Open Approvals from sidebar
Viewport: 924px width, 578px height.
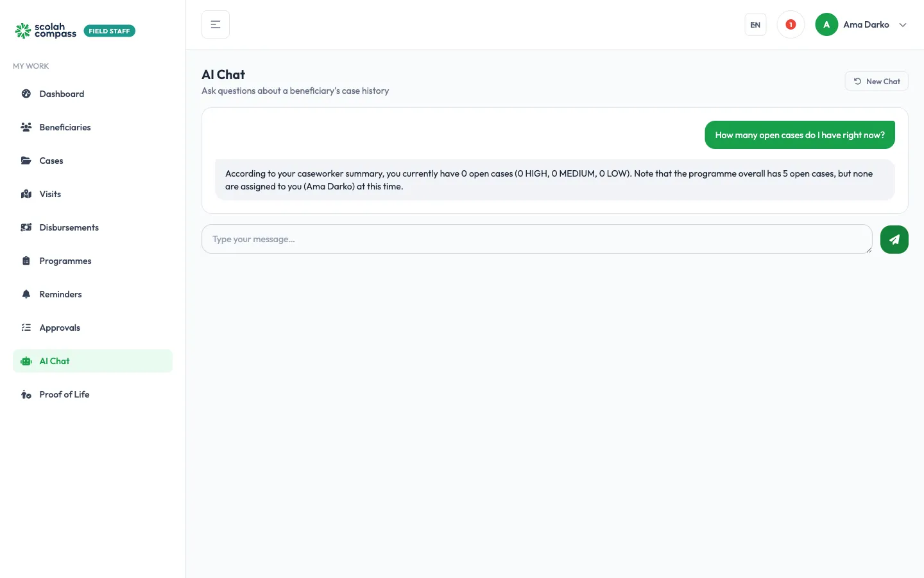click(x=92, y=328)
